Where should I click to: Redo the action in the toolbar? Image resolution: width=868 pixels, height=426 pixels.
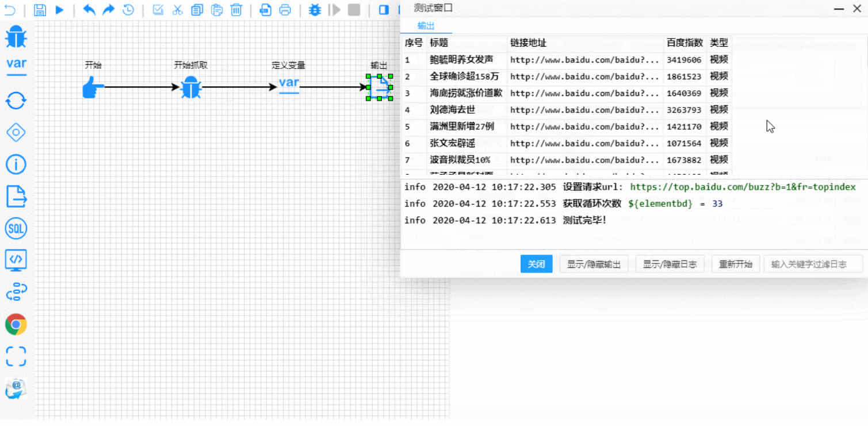[108, 10]
